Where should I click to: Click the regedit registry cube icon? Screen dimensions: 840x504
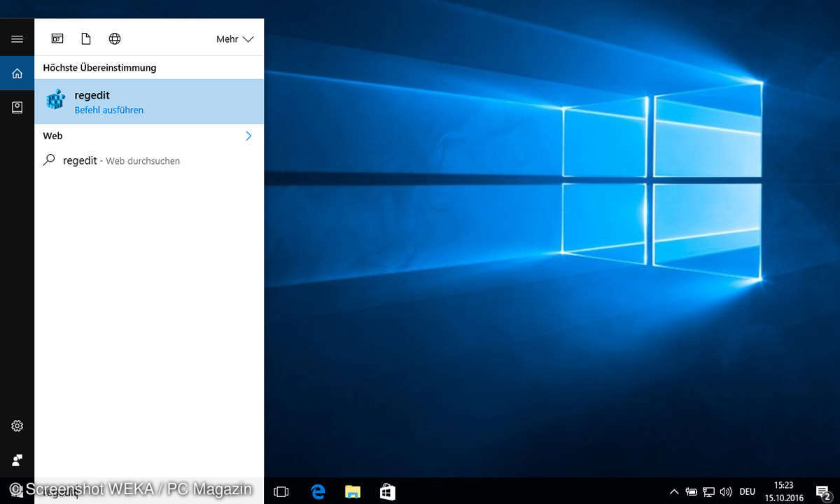click(56, 100)
